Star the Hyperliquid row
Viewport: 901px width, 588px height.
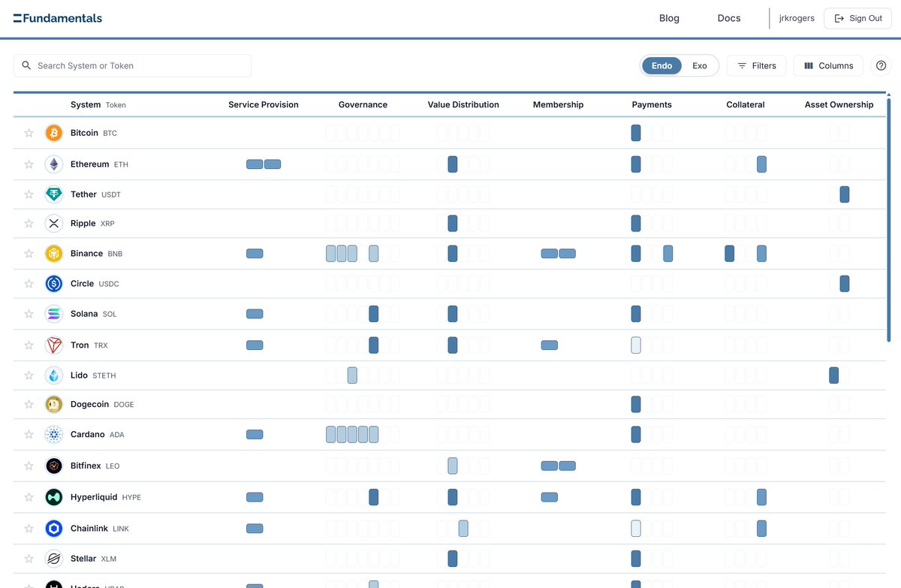click(x=29, y=497)
